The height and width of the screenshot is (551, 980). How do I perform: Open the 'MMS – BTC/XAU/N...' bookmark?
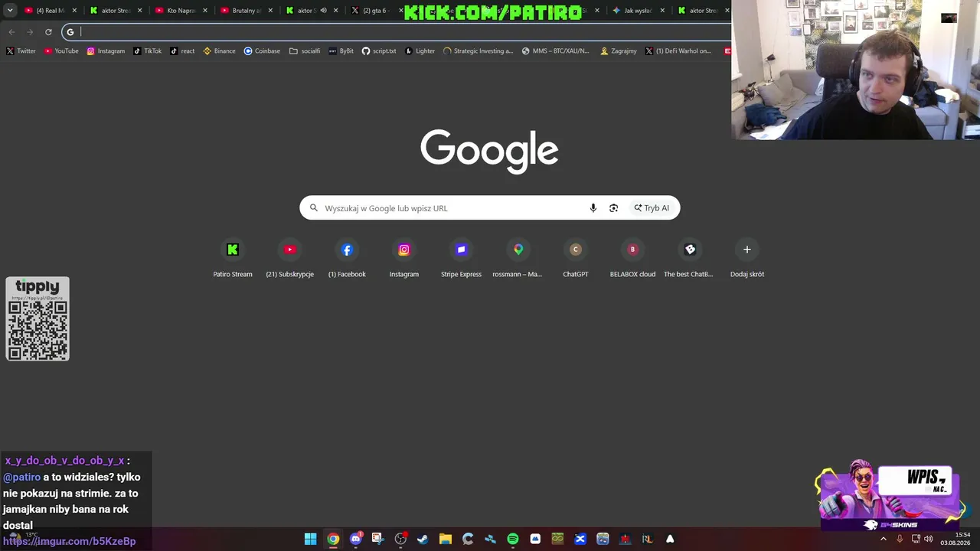pos(556,51)
